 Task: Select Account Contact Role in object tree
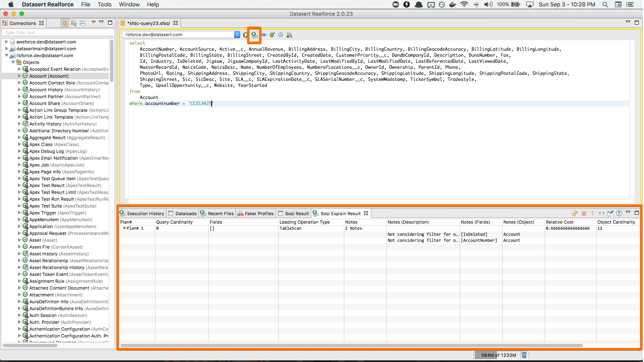coord(52,83)
